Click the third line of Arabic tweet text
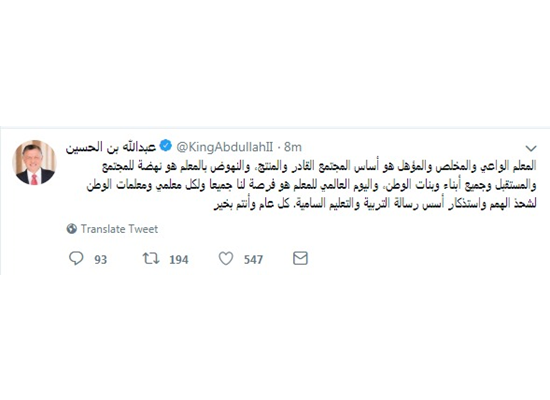The height and width of the screenshot is (400, 550). [x=375, y=204]
